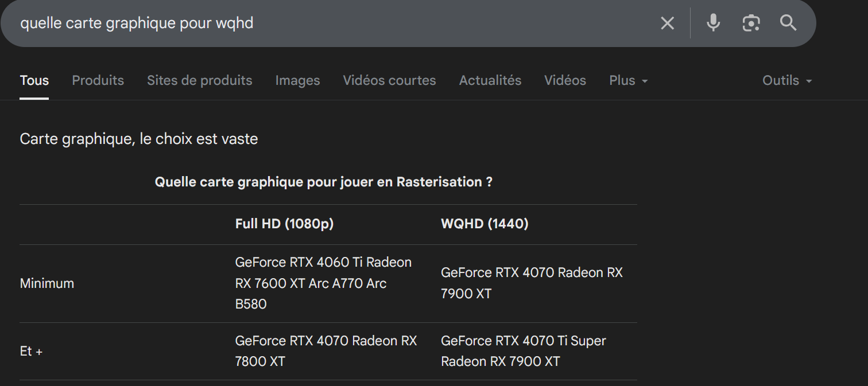Select the Vidéos tab
Viewport: 868px width, 386px height.
(565, 81)
